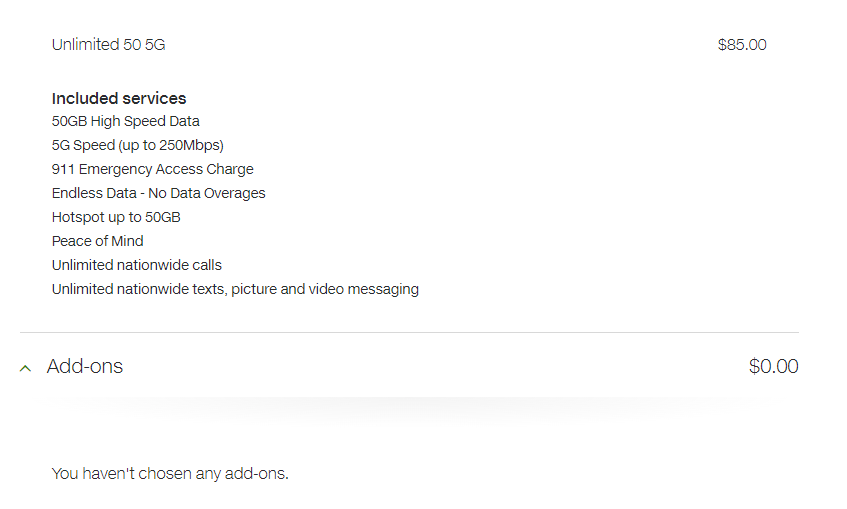
Task: Collapse the Add-ons section chevron
Action: [x=25, y=367]
